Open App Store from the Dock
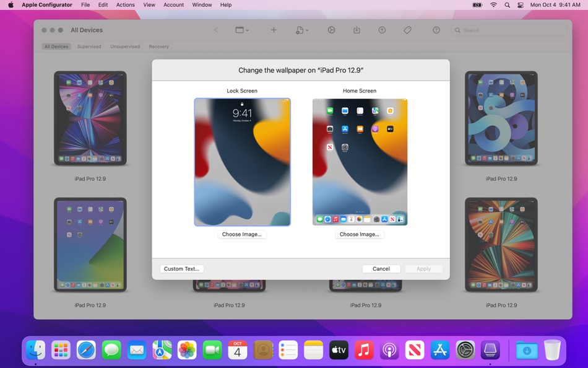The width and height of the screenshot is (588, 368). (439, 351)
